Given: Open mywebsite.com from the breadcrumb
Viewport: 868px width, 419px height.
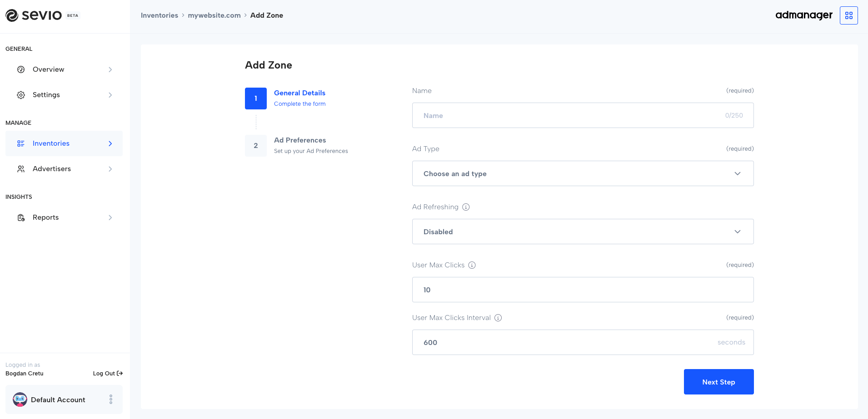Looking at the screenshot, I should 214,15.
